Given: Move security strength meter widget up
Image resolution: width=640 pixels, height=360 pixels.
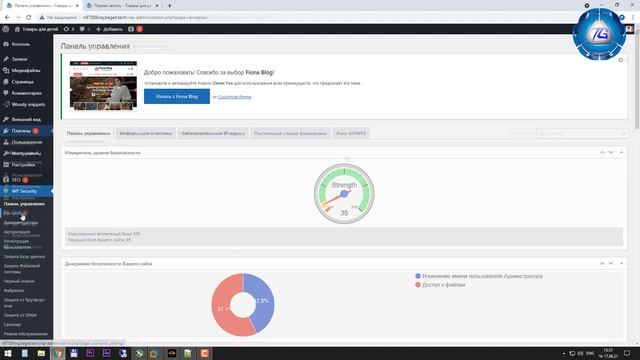Looking at the screenshot, I should tap(602, 152).
